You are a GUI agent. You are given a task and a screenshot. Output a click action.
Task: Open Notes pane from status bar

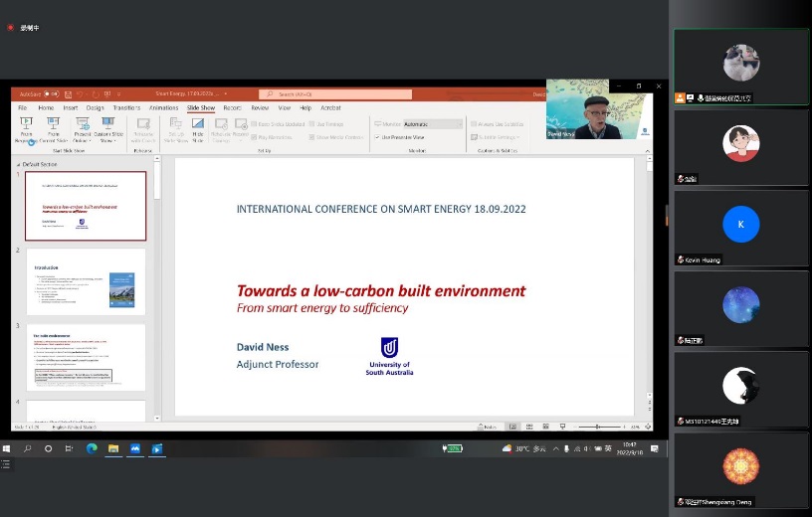coord(489,427)
